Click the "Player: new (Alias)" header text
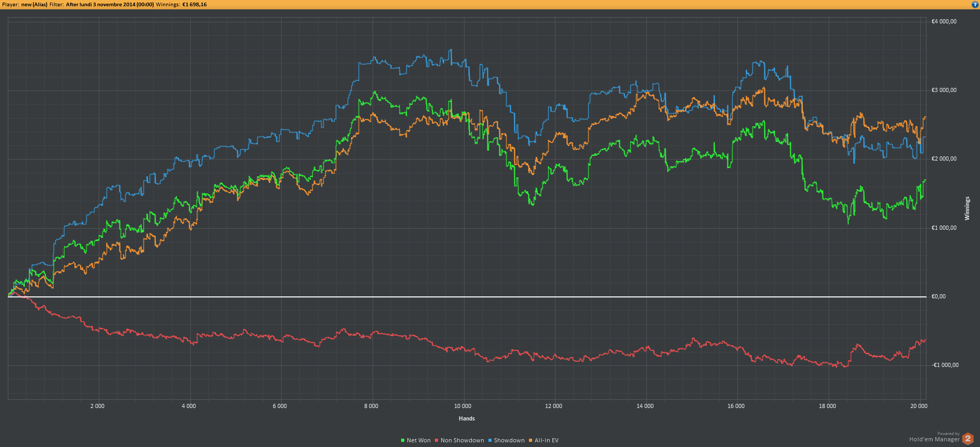This screenshot has height=447, width=980. point(25,5)
